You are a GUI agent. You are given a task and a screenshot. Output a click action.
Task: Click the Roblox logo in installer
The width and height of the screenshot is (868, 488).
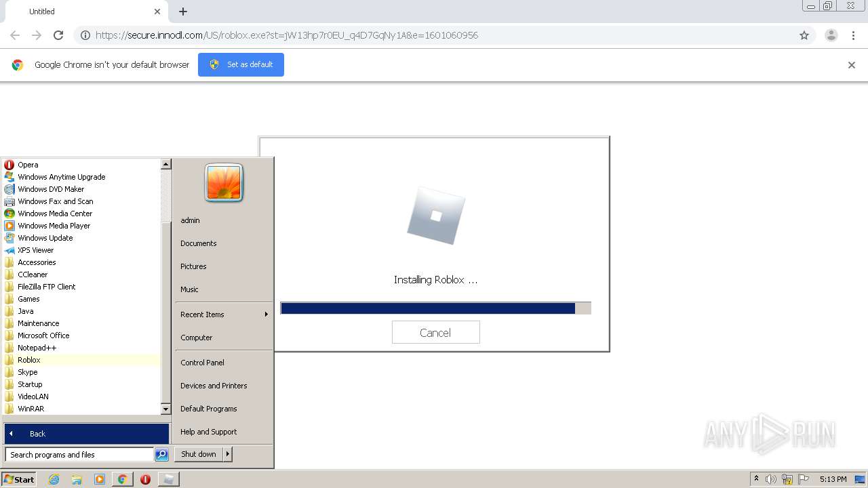(436, 216)
